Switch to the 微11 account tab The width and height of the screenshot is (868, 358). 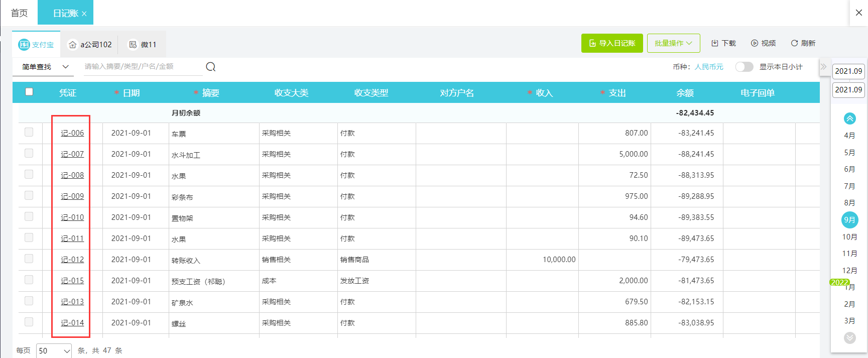tap(143, 45)
